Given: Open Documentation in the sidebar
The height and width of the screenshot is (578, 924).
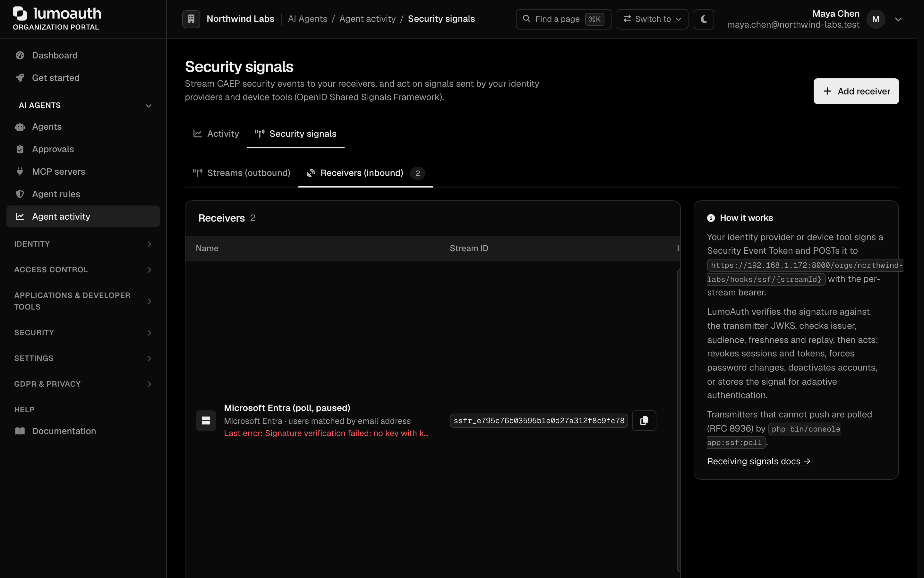Looking at the screenshot, I should tap(83, 431).
